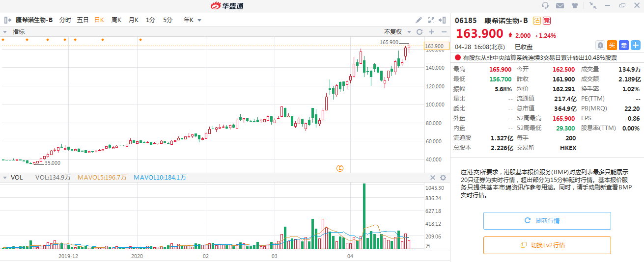The image size is (644, 262).
Task: Close the VOL indicator panel
Action: pyautogui.click(x=433, y=178)
